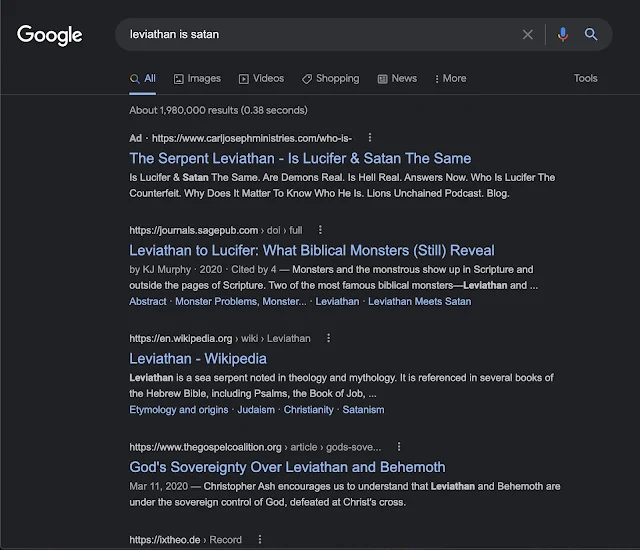This screenshot has height=550, width=640.
Task: Open the Abstract sitelink
Action: click(x=148, y=302)
